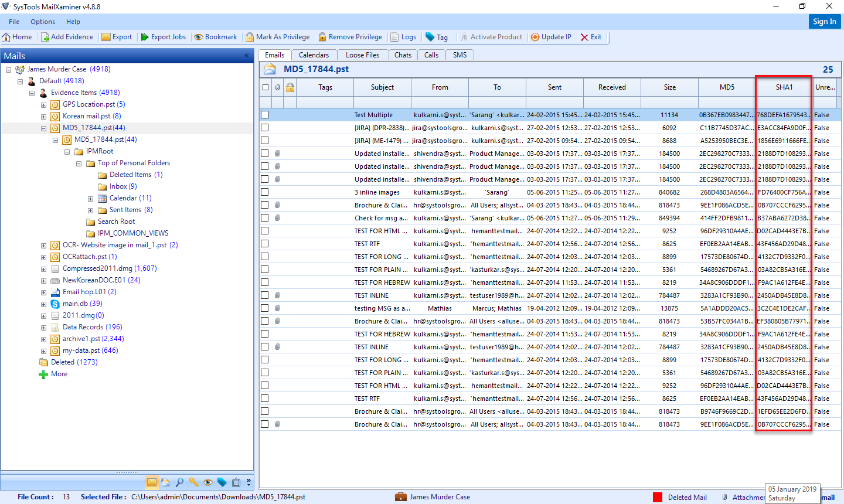Tick the checkbox of the 3 inline images email
844x504 pixels.
click(x=264, y=192)
